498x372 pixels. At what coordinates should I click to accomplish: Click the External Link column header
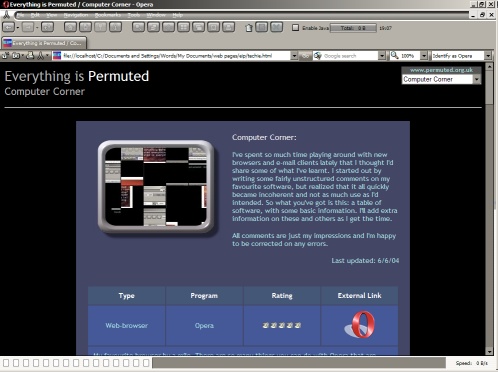click(359, 296)
